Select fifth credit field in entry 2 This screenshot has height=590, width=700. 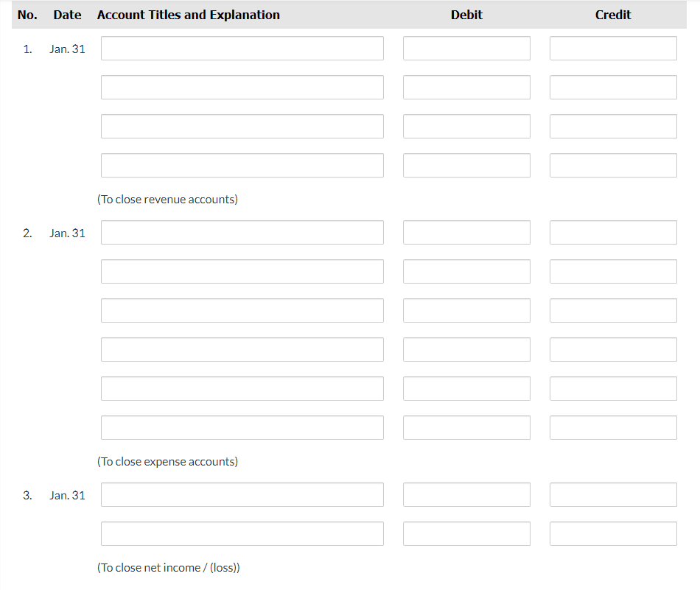[613, 388]
